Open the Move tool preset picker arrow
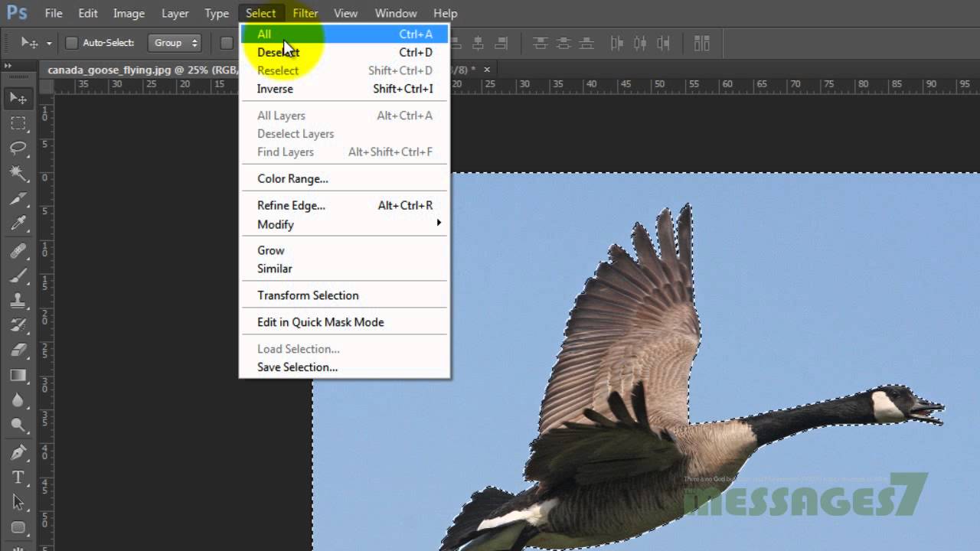The width and height of the screenshot is (980, 551). click(x=49, y=44)
